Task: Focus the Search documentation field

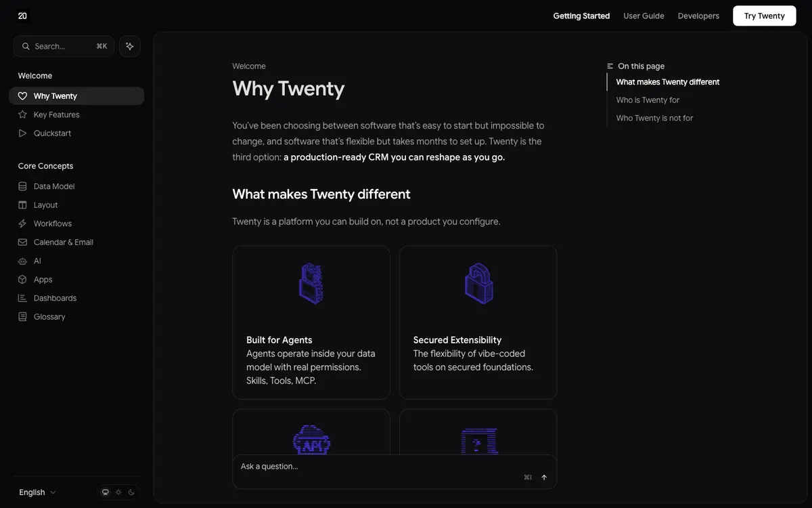Action: click(64, 46)
